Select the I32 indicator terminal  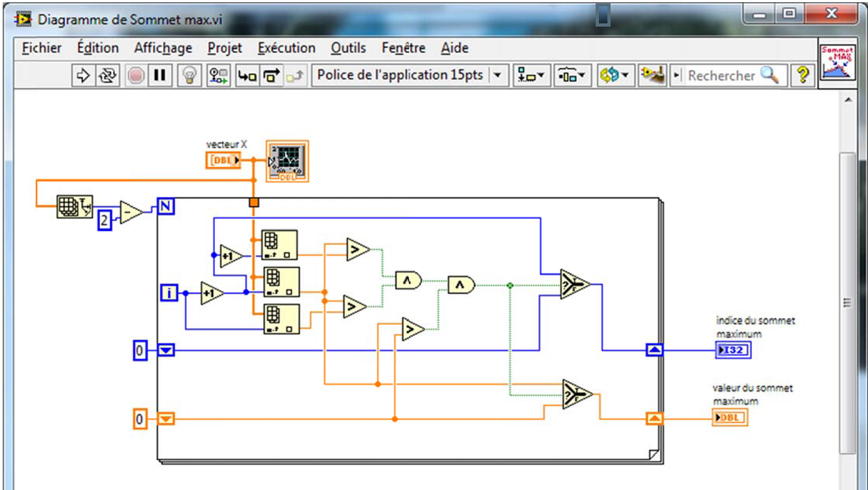[x=733, y=350]
